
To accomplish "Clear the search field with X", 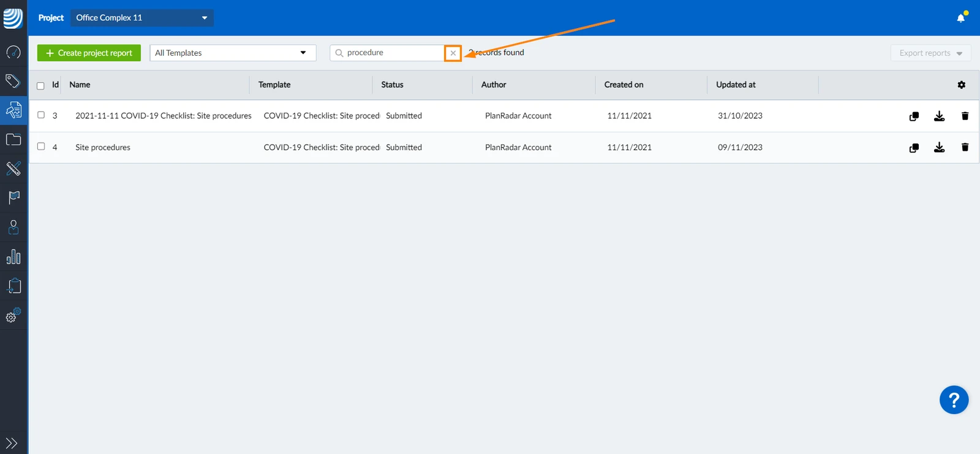I will (x=453, y=53).
